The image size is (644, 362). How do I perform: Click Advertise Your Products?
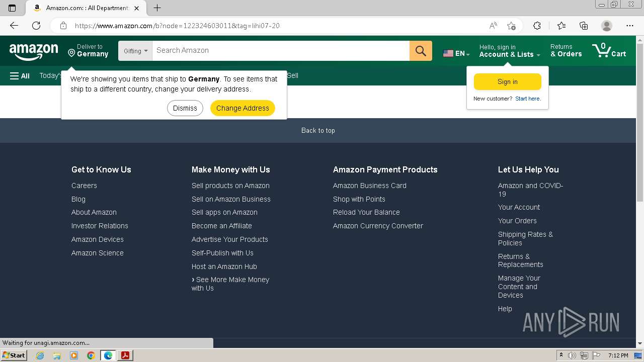point(230,239)
